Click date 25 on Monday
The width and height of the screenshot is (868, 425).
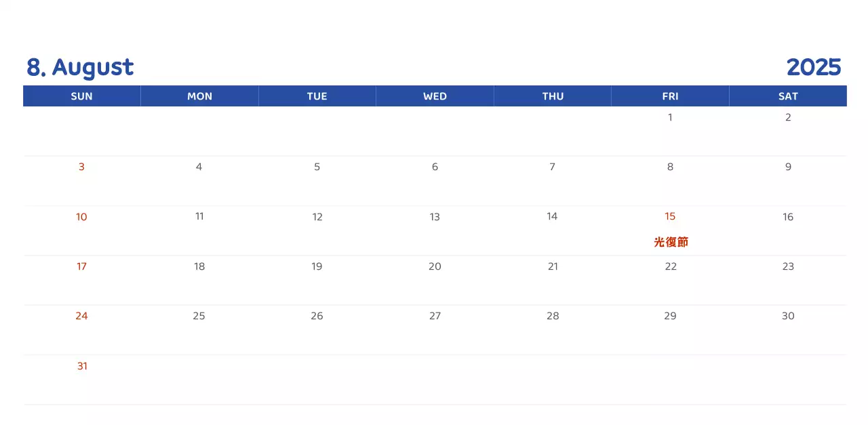click(x=199, y=316)
